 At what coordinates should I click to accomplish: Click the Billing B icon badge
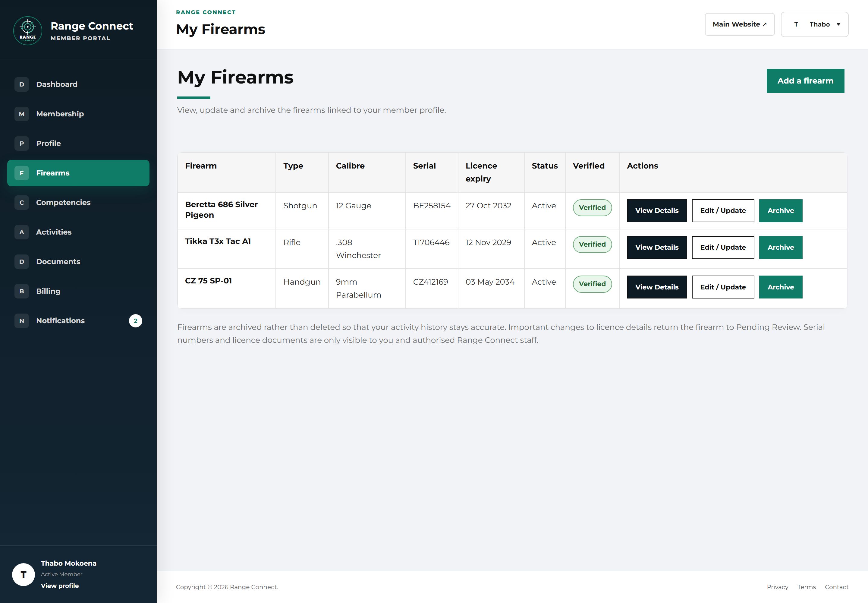click(21, 291)
